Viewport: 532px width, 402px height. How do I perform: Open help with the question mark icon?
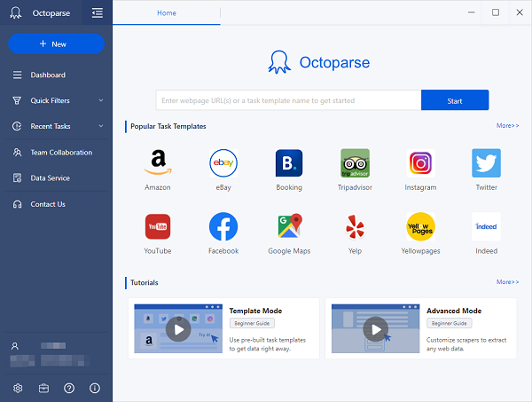[69, 388]
